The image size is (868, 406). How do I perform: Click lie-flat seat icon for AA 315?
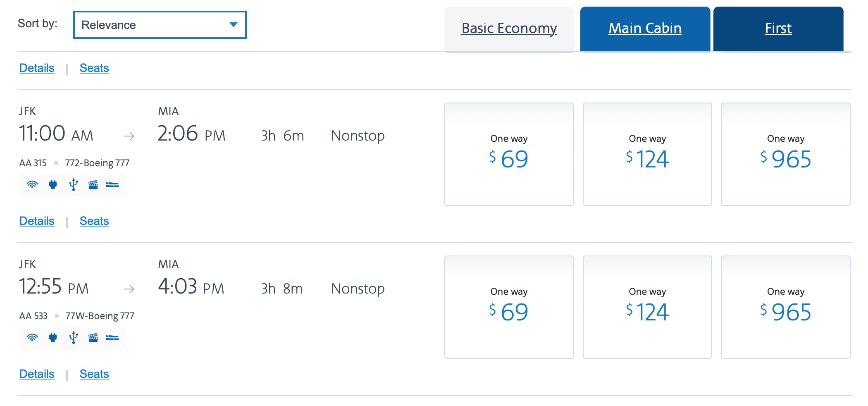pos(112,184)
